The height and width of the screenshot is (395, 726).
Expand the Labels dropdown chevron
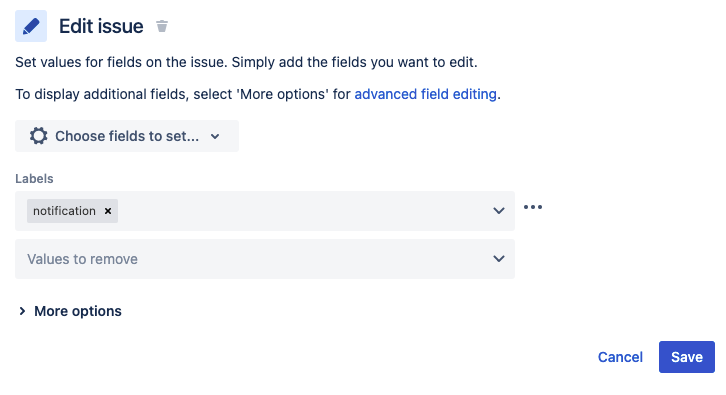(x=499, y=211)
